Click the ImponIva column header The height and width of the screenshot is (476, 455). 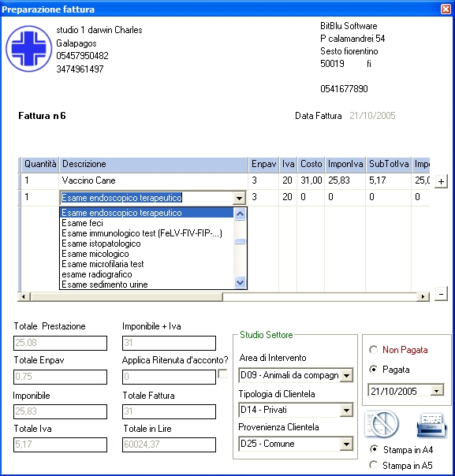click(x=345, y=164)
